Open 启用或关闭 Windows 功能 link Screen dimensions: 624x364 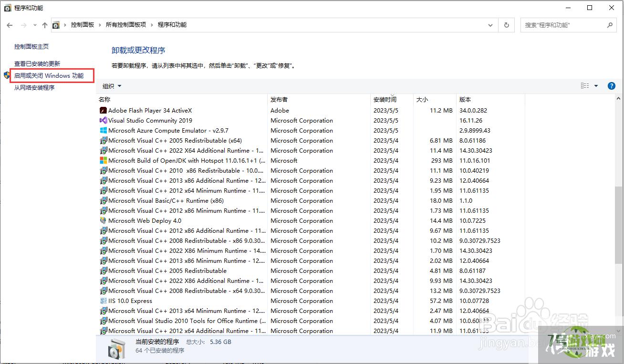pos(49,76)
